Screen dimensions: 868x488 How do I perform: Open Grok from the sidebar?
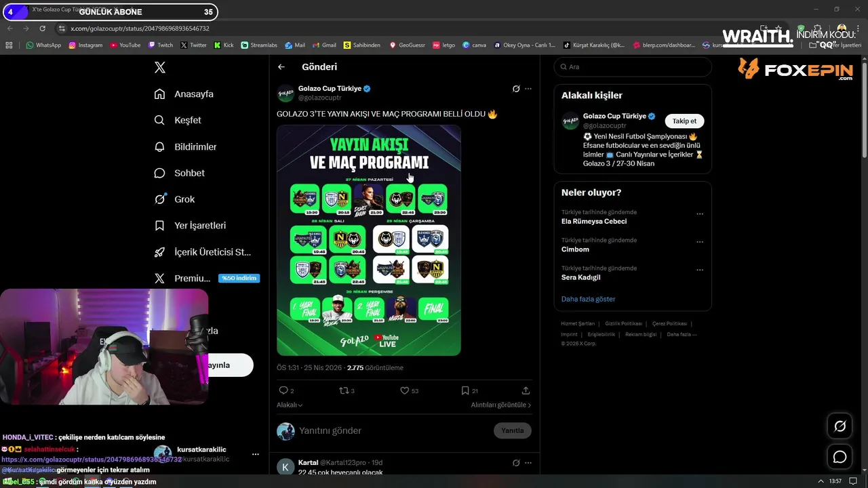(174, 199)
